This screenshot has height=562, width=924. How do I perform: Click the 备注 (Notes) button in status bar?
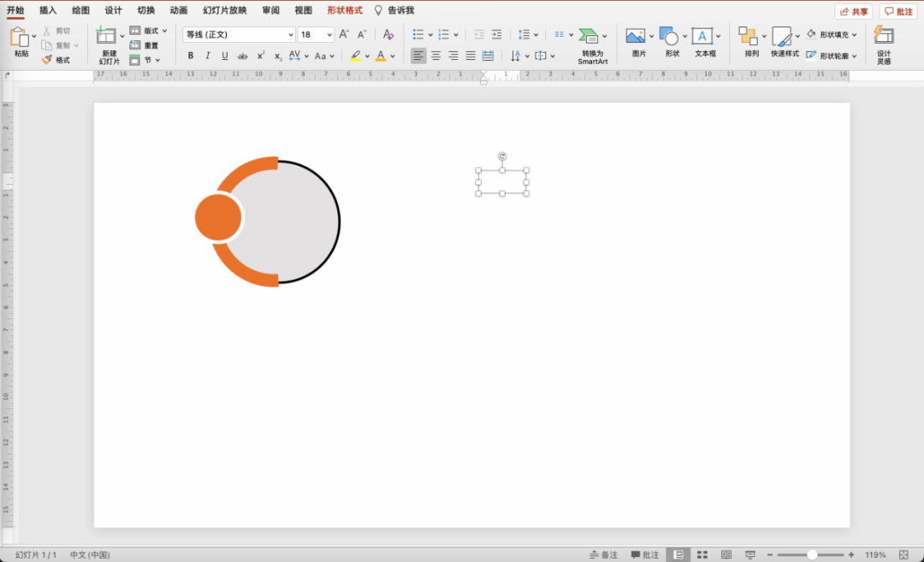[602, 555]
